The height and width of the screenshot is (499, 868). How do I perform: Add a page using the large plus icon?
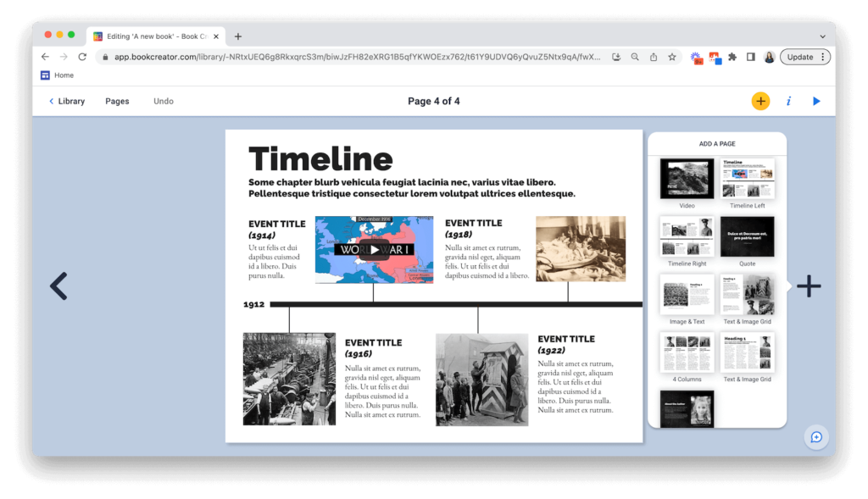click(x=809, y=286)
